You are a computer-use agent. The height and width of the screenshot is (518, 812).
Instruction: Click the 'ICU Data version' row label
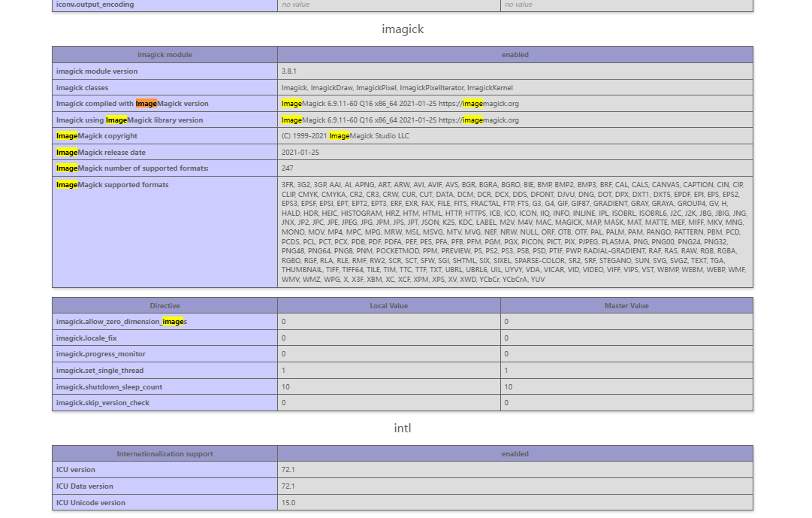point(84,486)
